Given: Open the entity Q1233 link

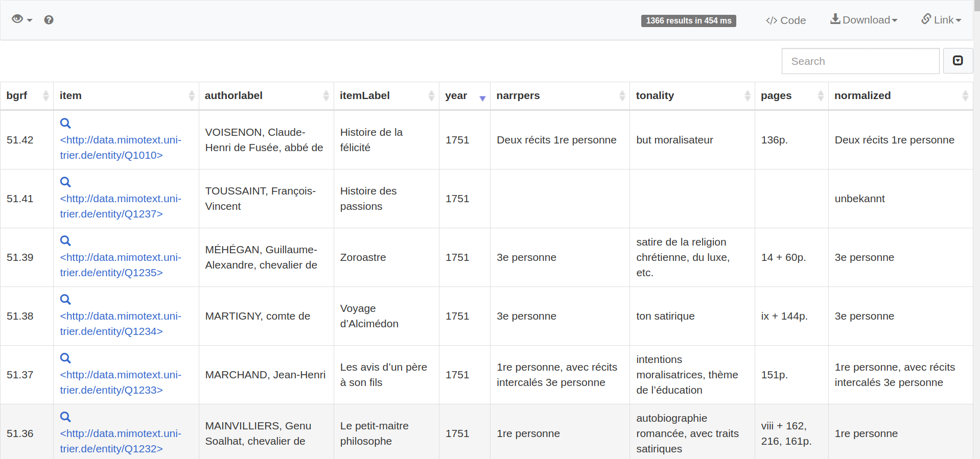Looking at the screenshot, I should click(x=121, y=382).
